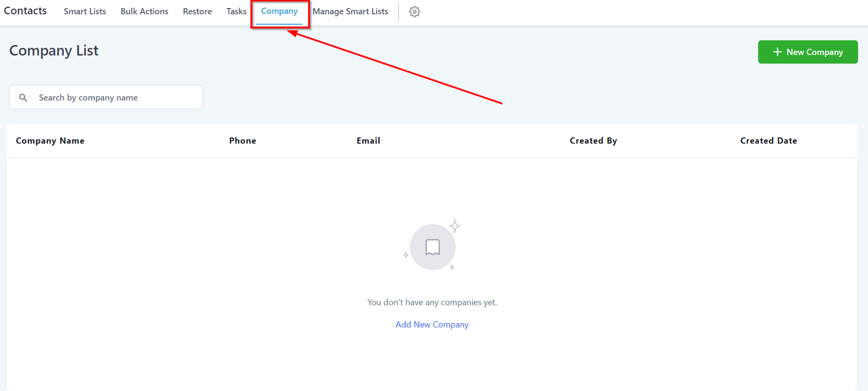Click the Created Date column header
The image size is (868, 391).
[769, 141]
